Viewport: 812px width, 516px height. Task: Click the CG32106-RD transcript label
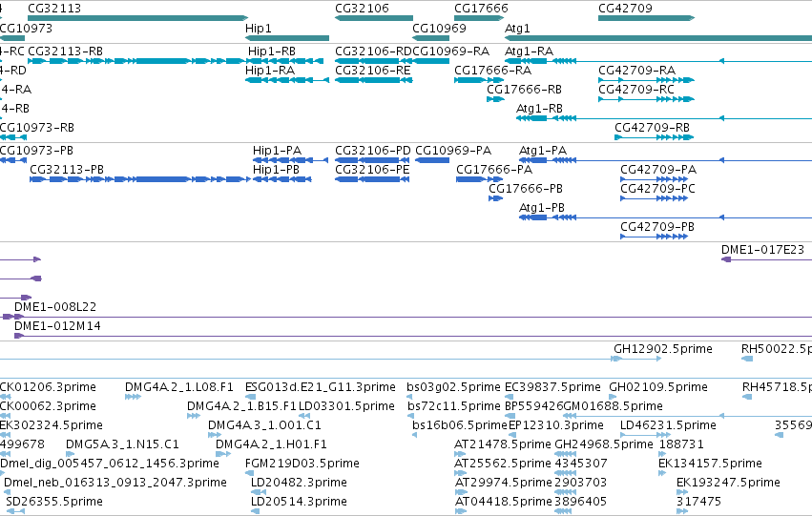[x=373, y=52]
